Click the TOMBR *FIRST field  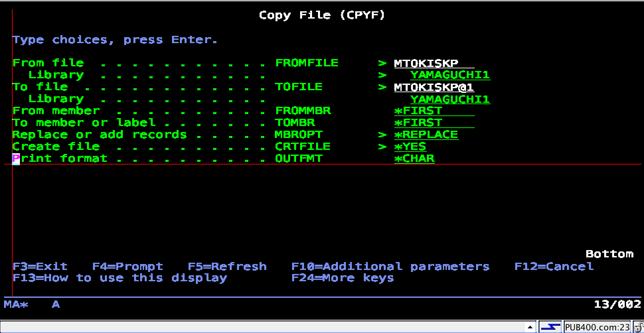tap(434, 123)
